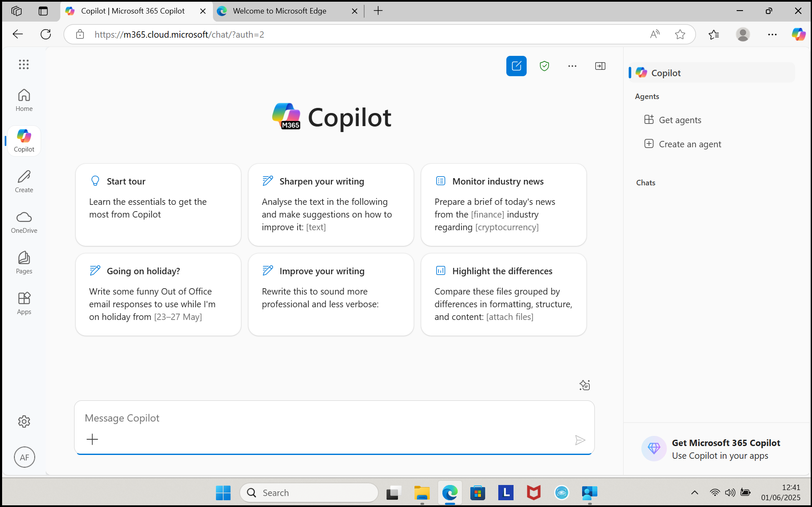Click the green shield protection icon

[544, 66]
